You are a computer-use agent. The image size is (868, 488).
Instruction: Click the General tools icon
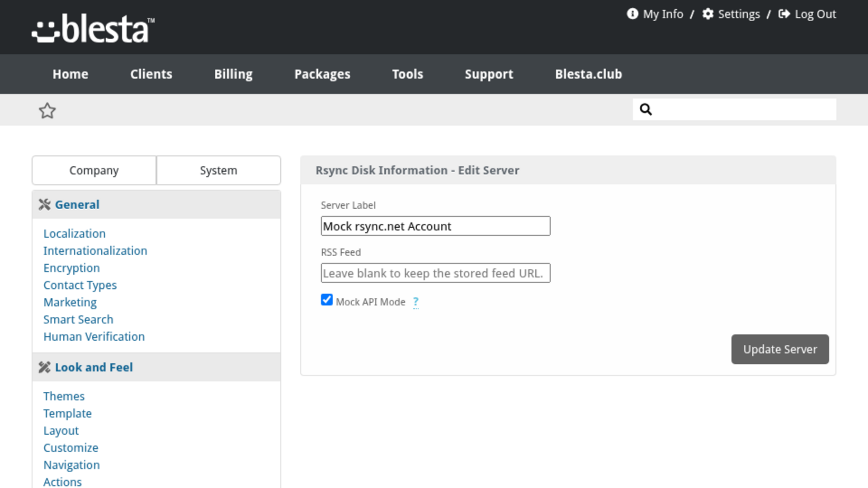coord(44,205)
